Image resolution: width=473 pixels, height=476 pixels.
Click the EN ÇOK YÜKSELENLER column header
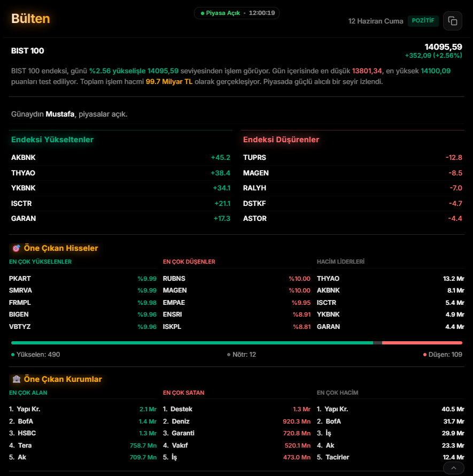click(41, 262)
